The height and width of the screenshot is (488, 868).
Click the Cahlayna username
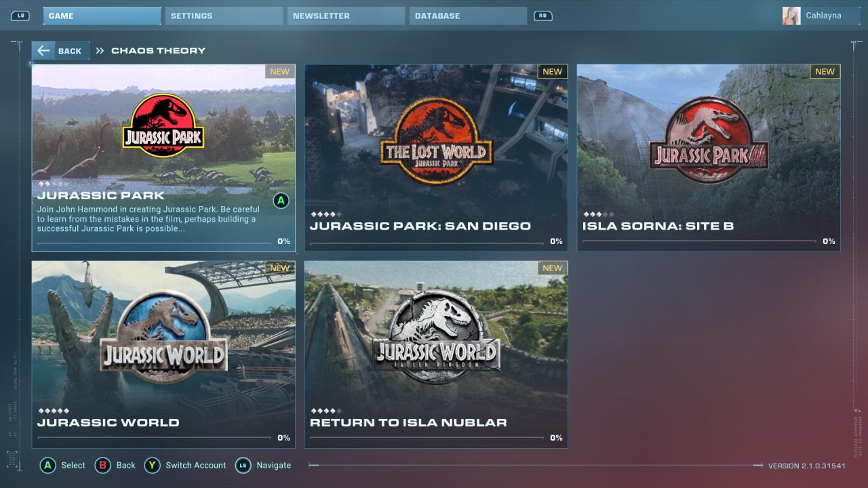(823, 16)
